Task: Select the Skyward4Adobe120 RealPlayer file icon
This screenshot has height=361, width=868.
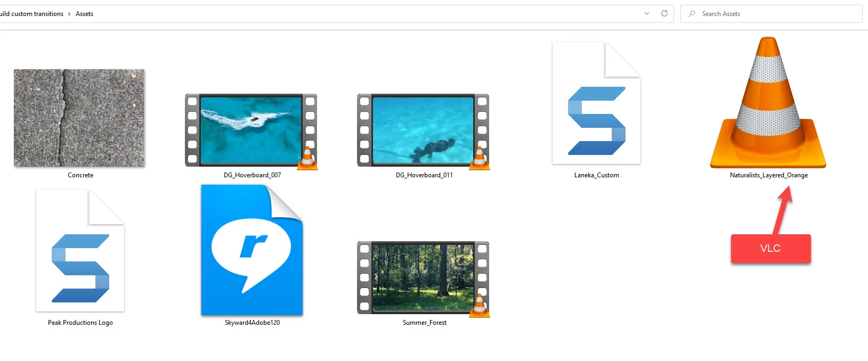Action: pos(252,250)
